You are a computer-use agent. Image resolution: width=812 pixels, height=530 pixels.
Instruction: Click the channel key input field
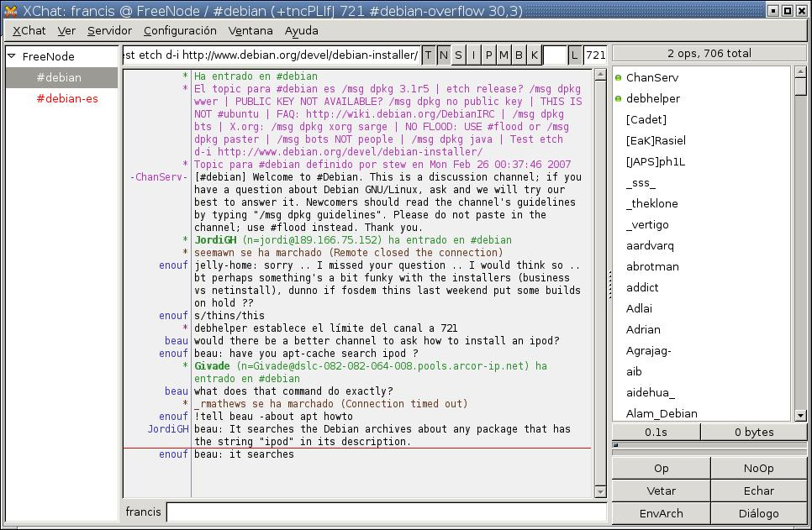pos(555,55)
